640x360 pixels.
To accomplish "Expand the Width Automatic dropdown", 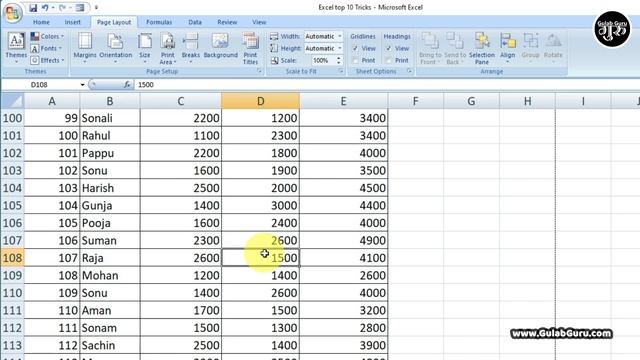I will [340, 36].
